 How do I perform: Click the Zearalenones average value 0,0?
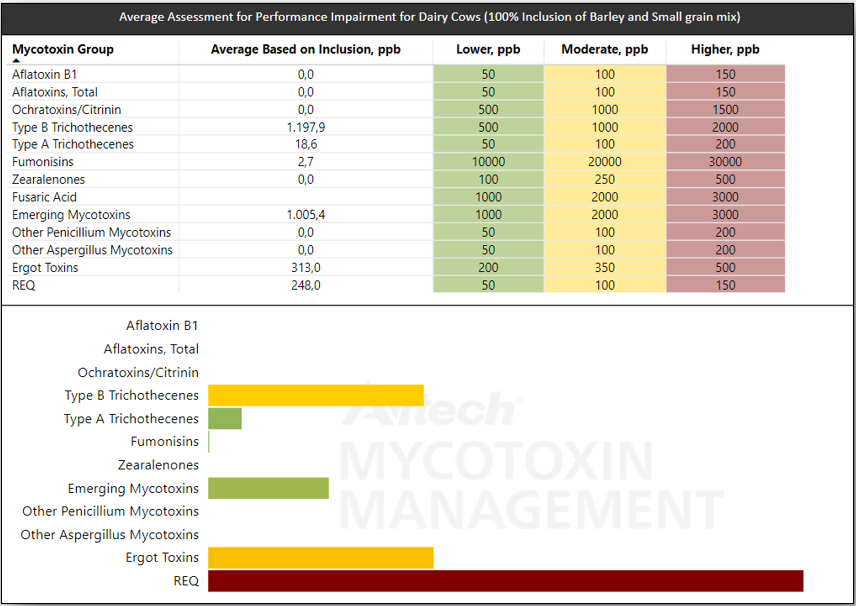(306, 179)
